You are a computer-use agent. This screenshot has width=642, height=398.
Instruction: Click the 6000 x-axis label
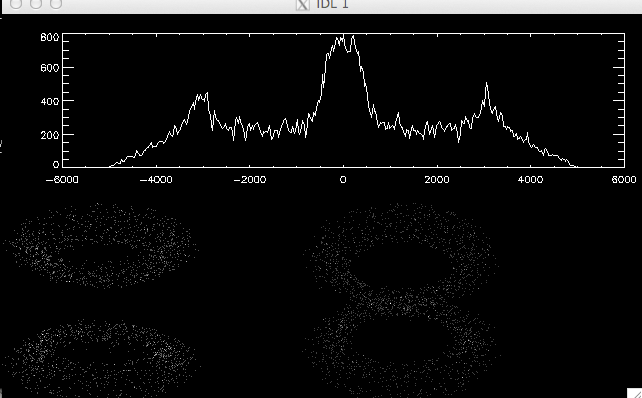[x=624, y=180]
